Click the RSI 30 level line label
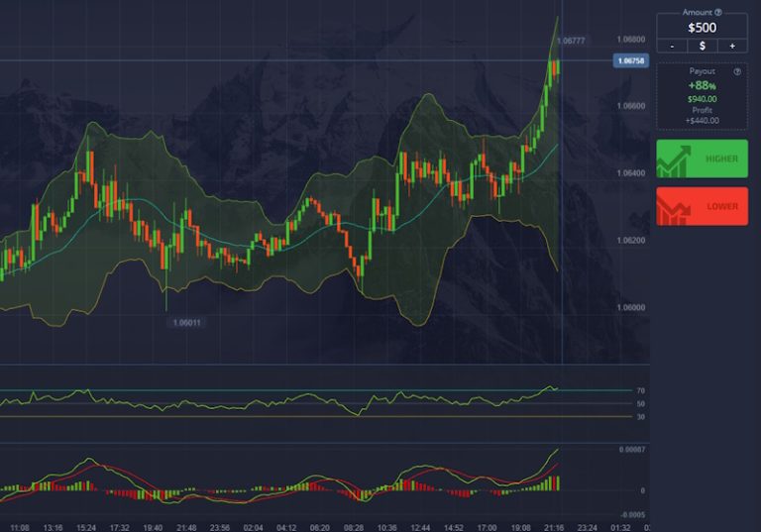The height and width of the screenshot is (532, 761). click(x=641, y=417)
